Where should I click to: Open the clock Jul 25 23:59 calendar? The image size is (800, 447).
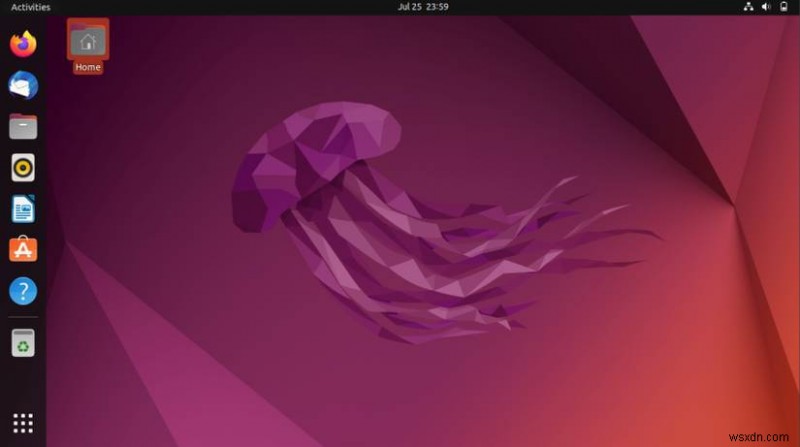[423, 7]
